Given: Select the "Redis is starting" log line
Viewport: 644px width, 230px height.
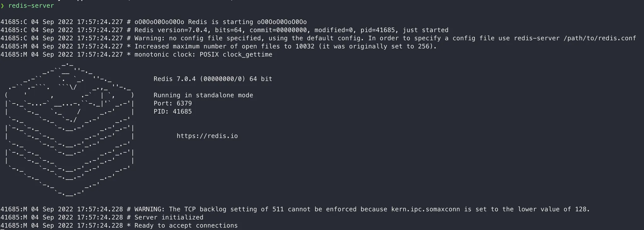Looking at the screenshot, I should click(153, 22).
